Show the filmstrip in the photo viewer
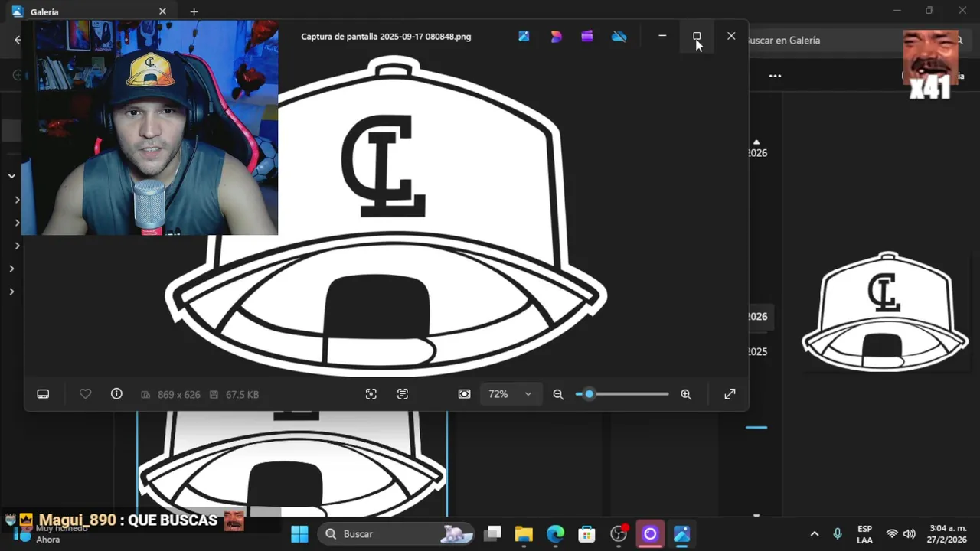This screenshot has height=551, width=980. pyautogui.click(x=43, y=394)
